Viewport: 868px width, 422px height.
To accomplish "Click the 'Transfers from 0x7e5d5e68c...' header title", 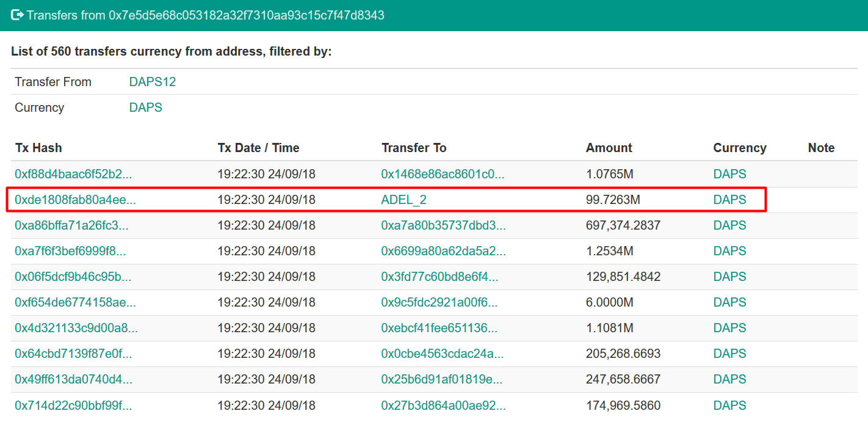I will click(x=206, y=15).
